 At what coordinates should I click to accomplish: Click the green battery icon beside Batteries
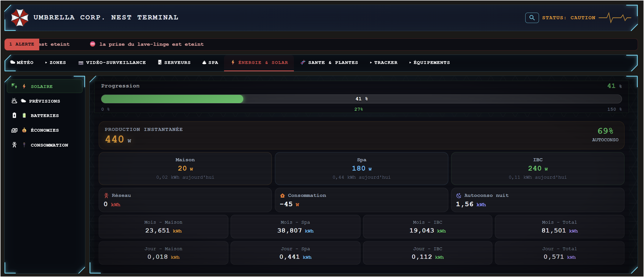24,115
